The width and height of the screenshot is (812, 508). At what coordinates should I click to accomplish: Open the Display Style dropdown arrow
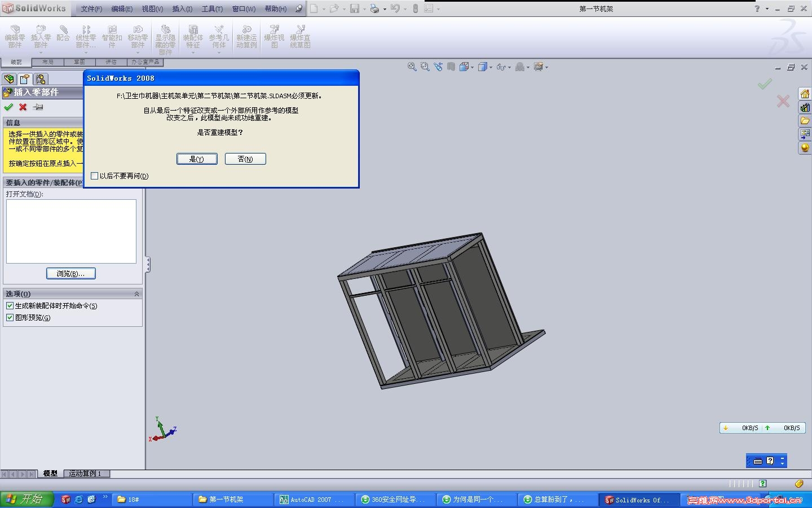click(491, 67)
